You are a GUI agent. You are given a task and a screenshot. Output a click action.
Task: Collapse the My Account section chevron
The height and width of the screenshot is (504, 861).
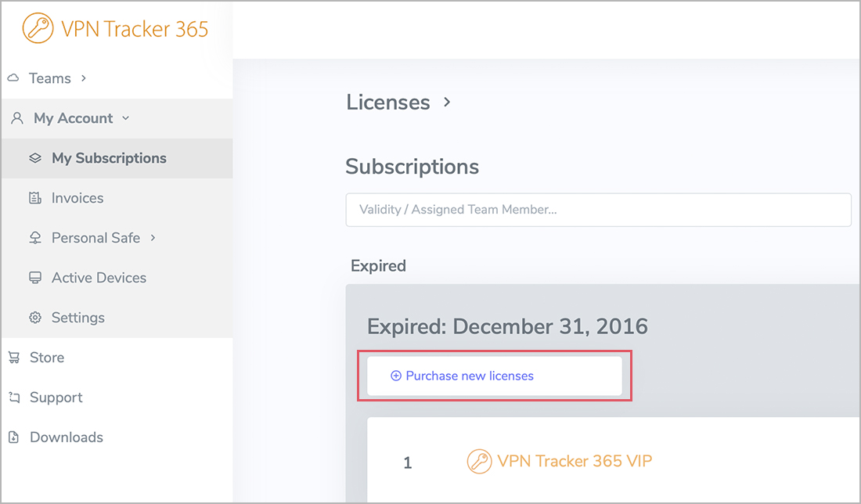pos(125,118)
